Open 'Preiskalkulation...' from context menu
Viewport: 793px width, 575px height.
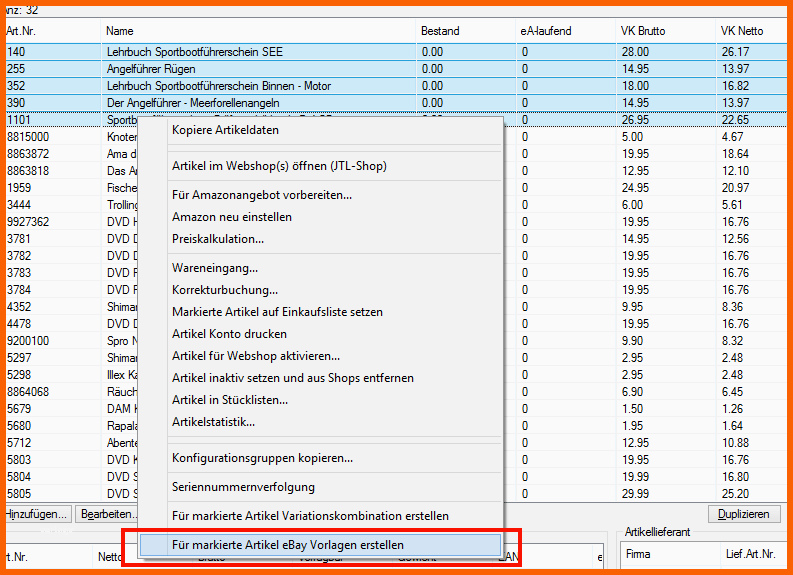320,239
